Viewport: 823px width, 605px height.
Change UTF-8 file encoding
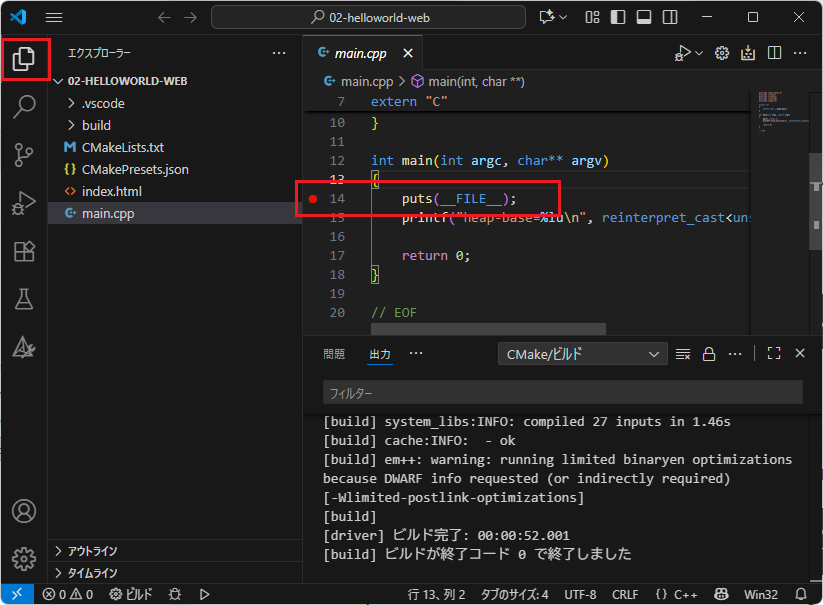[x=580, y=595]
